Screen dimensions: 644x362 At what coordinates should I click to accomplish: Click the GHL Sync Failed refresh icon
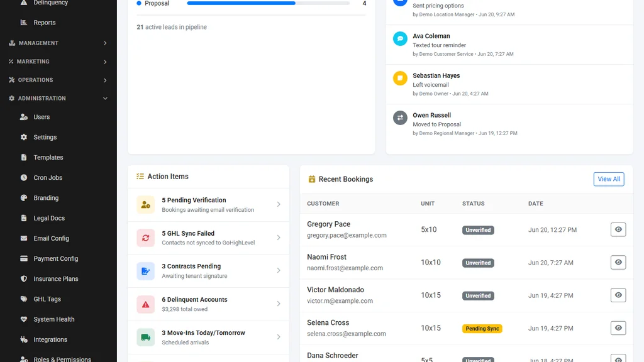pos(145,238)
